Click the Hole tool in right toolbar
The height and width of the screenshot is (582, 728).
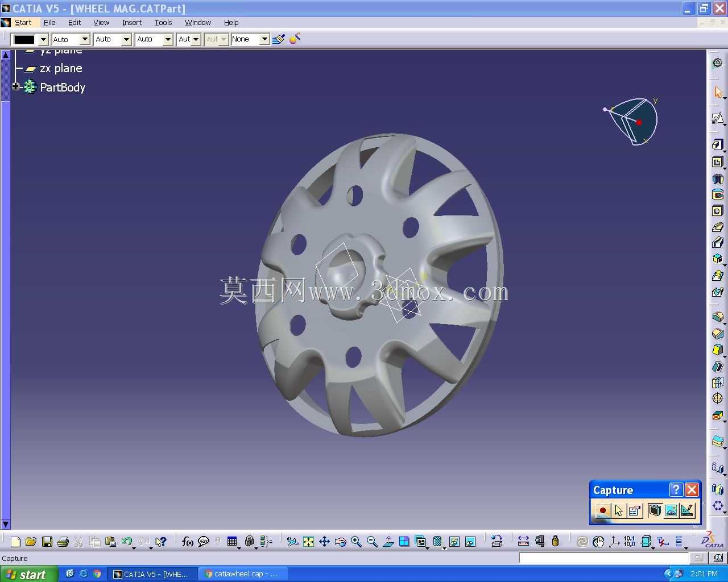tap(717, 211)
